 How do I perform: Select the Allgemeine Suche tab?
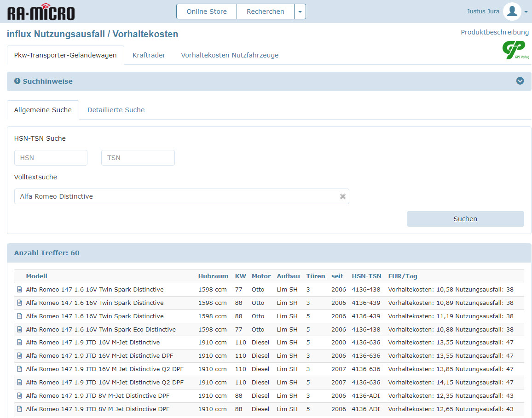pyautogui.click(x=43, y=110)
